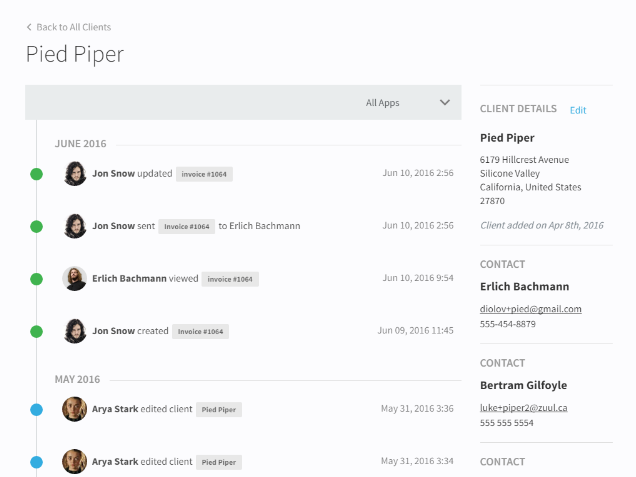Click phone number 555 555 5554
Viewport: 636px width, 477px height.
(x=507, y=423)
